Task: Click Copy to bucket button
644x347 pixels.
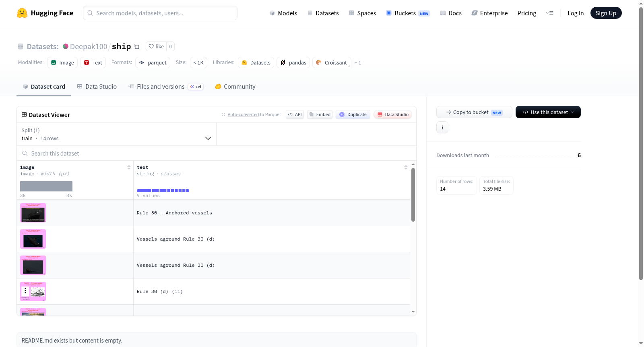Action: point(474,112)
